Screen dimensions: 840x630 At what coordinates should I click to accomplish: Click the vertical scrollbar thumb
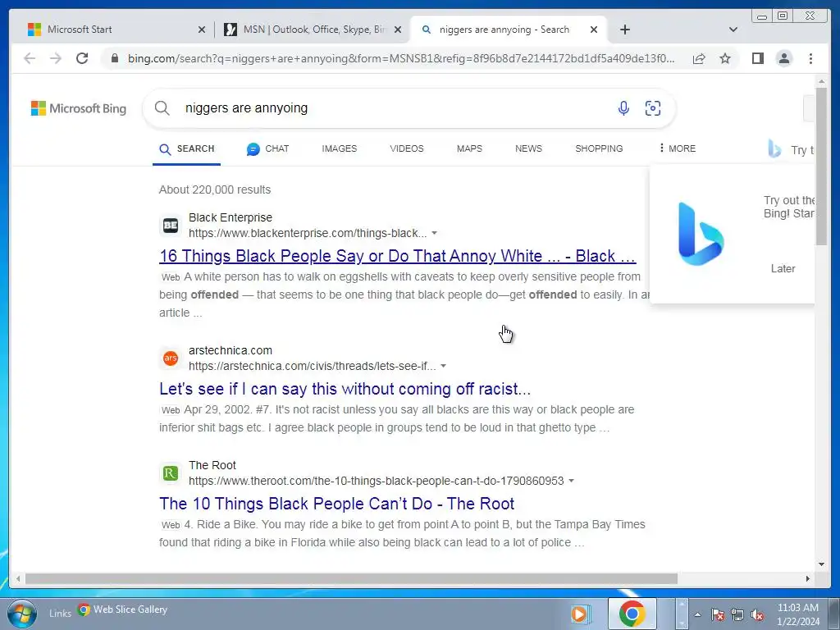(822, 166)
